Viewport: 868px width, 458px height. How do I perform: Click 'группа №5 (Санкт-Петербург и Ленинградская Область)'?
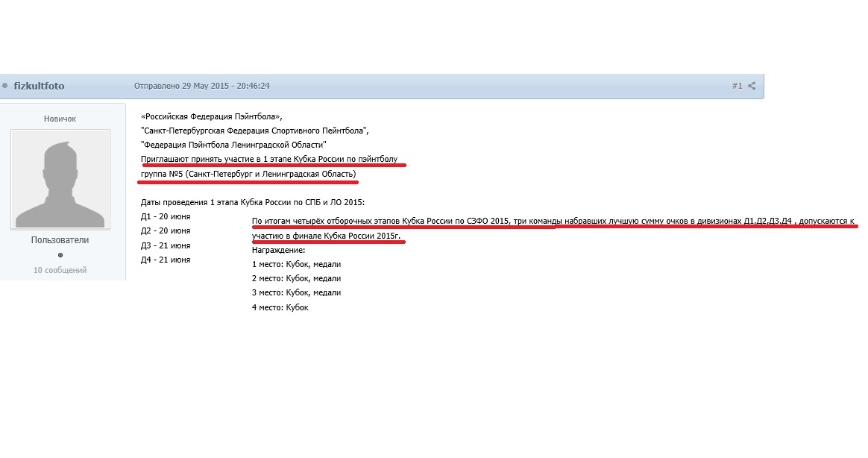point(248,174)
